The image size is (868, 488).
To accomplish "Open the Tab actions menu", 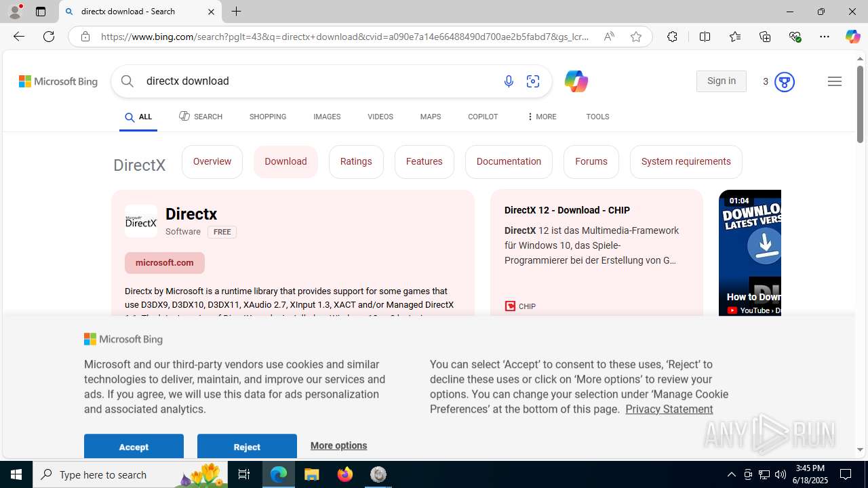I will coord(40,12).
